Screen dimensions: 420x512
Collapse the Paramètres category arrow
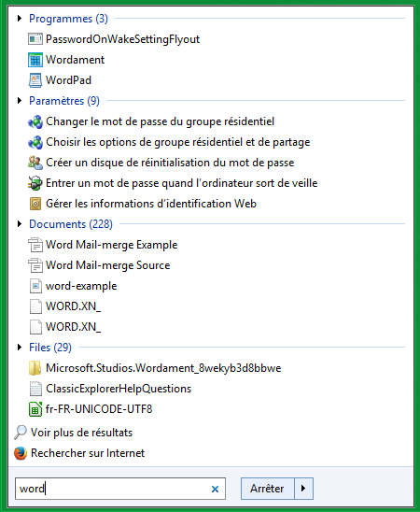click(x=20, y=101)
